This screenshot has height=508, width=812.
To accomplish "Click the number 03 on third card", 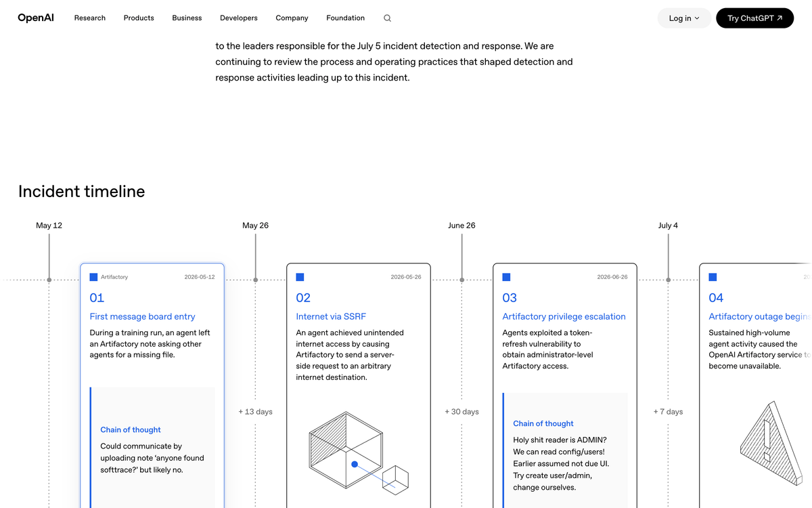I will click(510, 297).
